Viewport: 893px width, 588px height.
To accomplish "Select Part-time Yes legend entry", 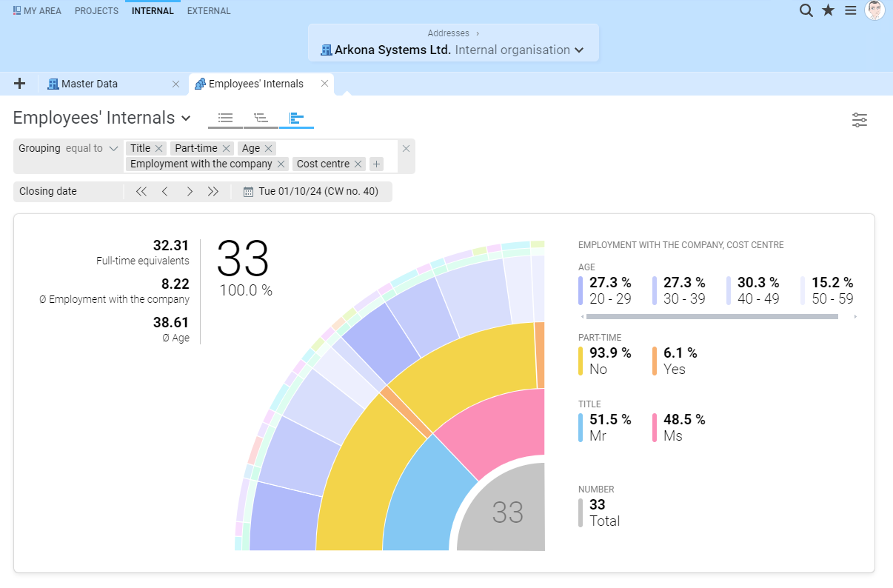I will pos(675,361).
